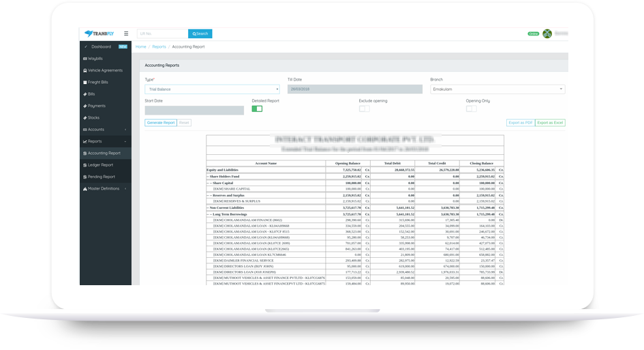Switch on the Opening Only toggle
This screenshot has width=644, height=350.
[x=471, y=108]
